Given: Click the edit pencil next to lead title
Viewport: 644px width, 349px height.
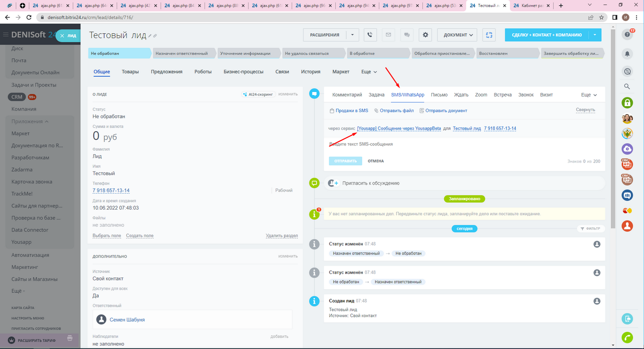Looking at the screenshot, I should 150,36.
